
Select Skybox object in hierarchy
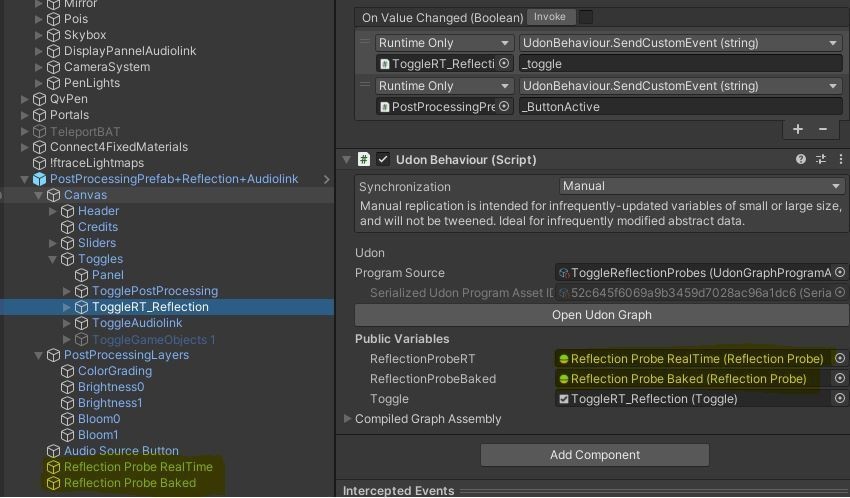[x=85, y=35]
